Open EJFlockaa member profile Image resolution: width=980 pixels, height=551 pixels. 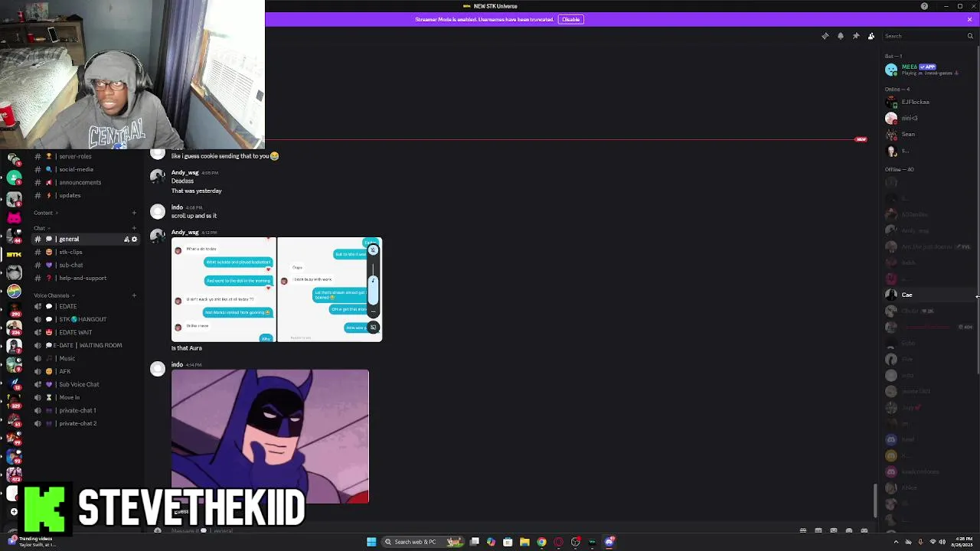point(928,102)
